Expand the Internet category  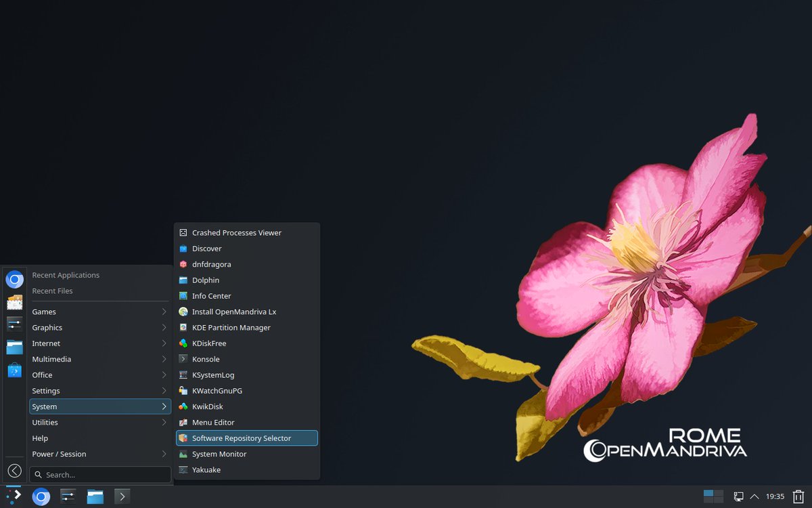tap(99, 343)
